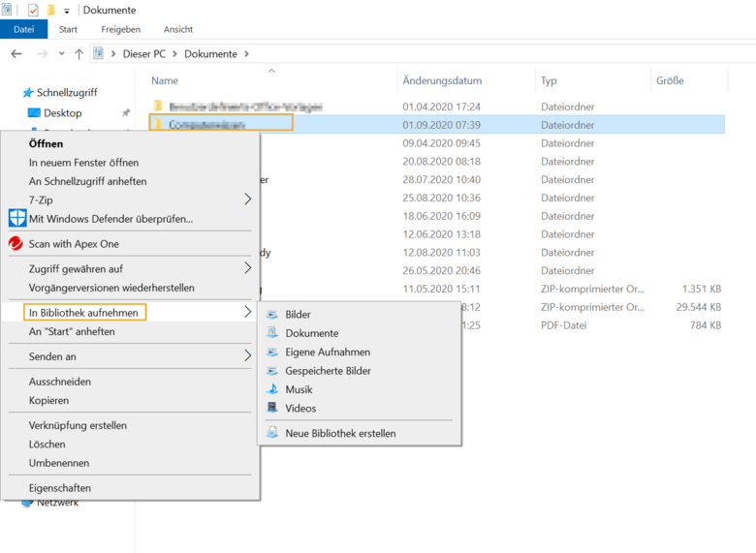Expand the chevron after Dokumente in path

point(246,54)
